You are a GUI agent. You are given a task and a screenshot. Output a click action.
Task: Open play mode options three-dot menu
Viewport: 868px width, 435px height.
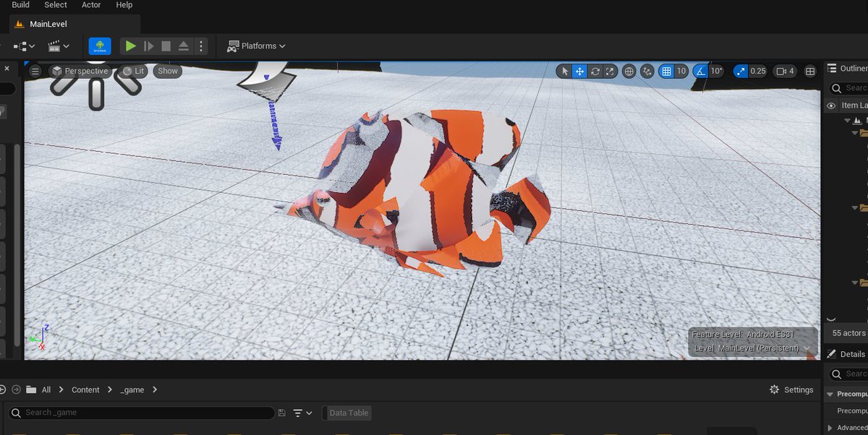point(201,46)
